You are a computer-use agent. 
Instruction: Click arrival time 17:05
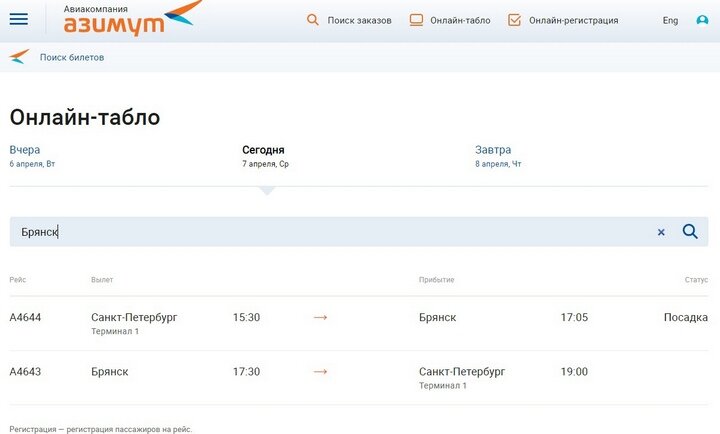pos(574,317)
